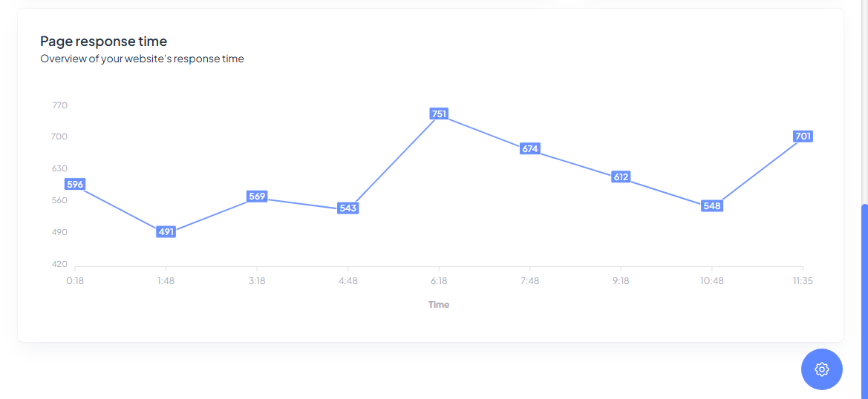
Task: Click the 569 data point marker
Action: pos(257,197)
